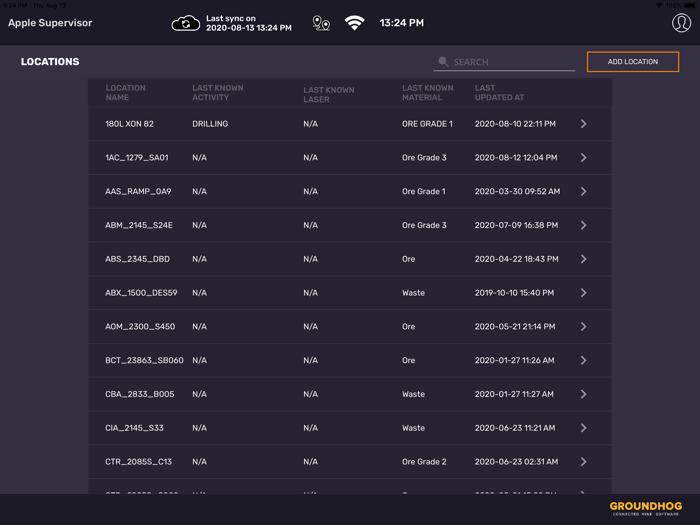Tap the Wi-Fi status icon

355,23
